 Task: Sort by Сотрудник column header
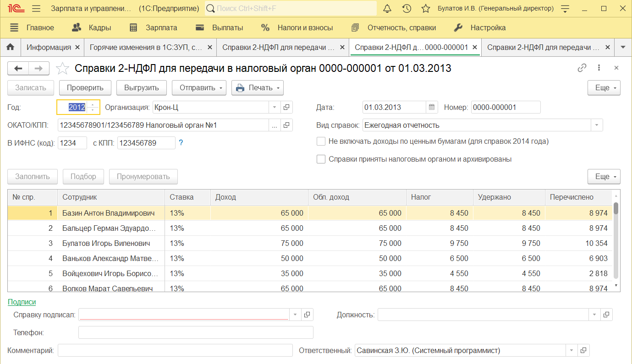pos(111,197)
